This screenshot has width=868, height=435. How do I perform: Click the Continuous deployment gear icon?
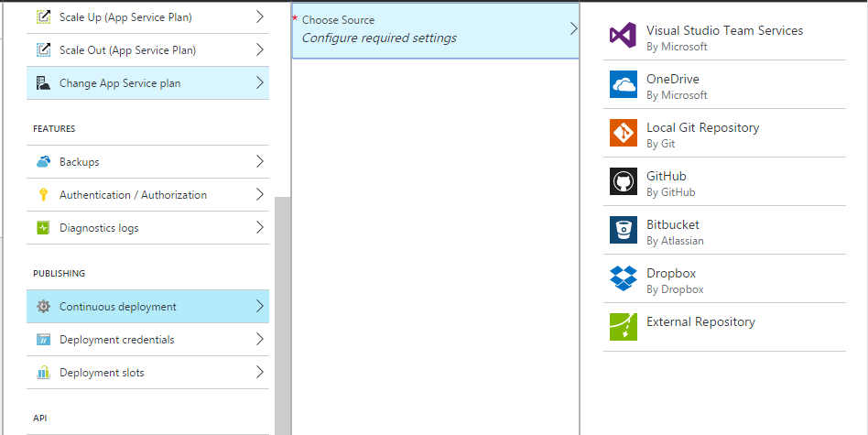click(x=43, y=307)
